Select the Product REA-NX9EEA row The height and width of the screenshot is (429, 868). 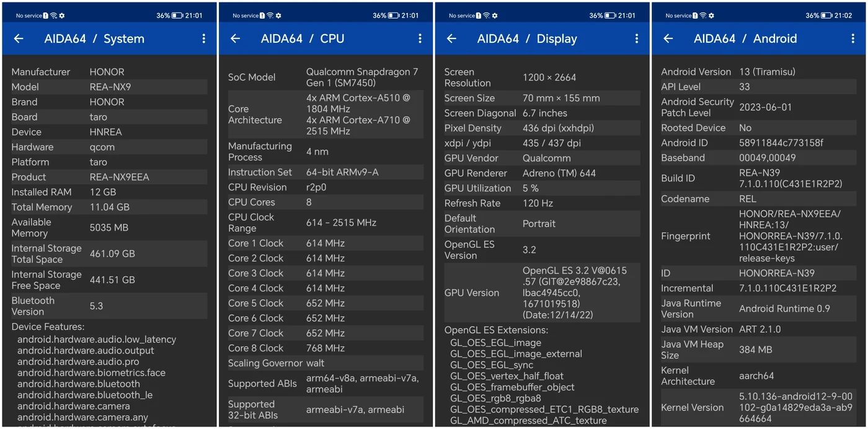tap(109, 177)
